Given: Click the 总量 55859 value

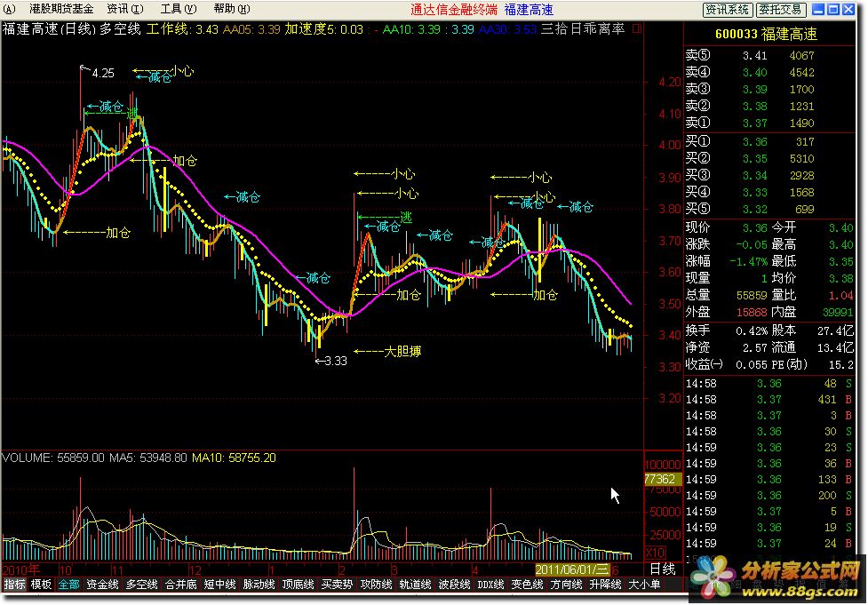Looking at the screenshot, I should click(752, 296).
